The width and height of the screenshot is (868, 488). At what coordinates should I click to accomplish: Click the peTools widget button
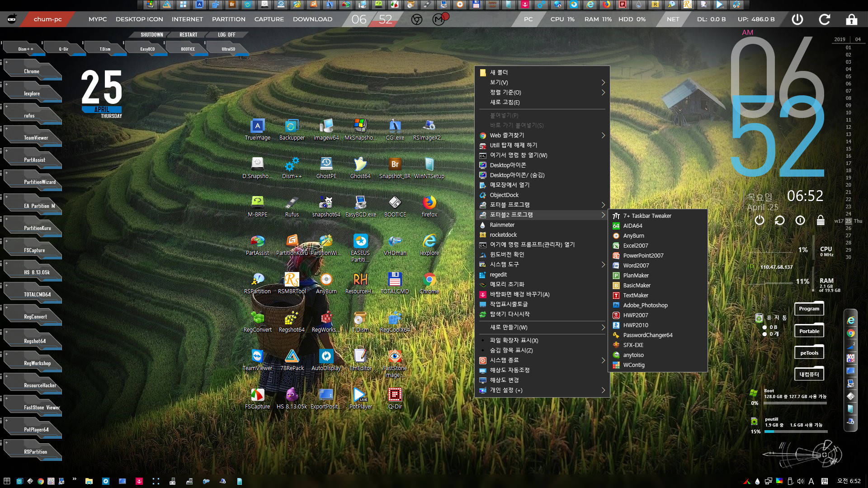pos(809,352)
